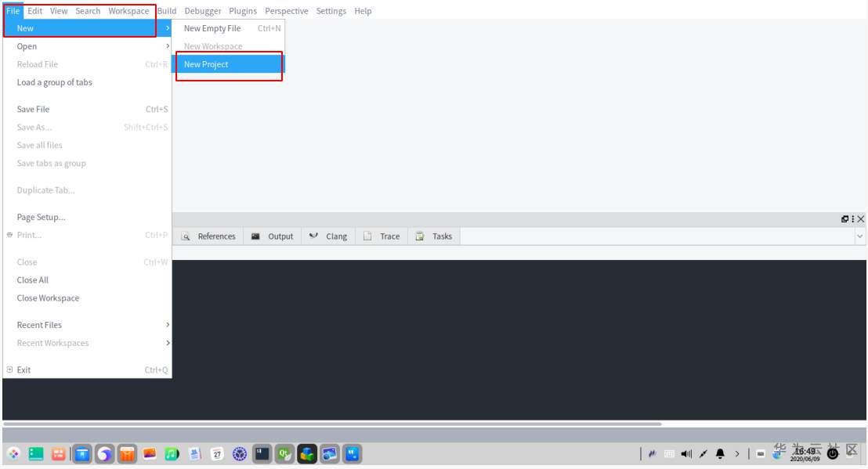
Task: Click the onscreen keyboard tray icon
Action: [669, 454]
